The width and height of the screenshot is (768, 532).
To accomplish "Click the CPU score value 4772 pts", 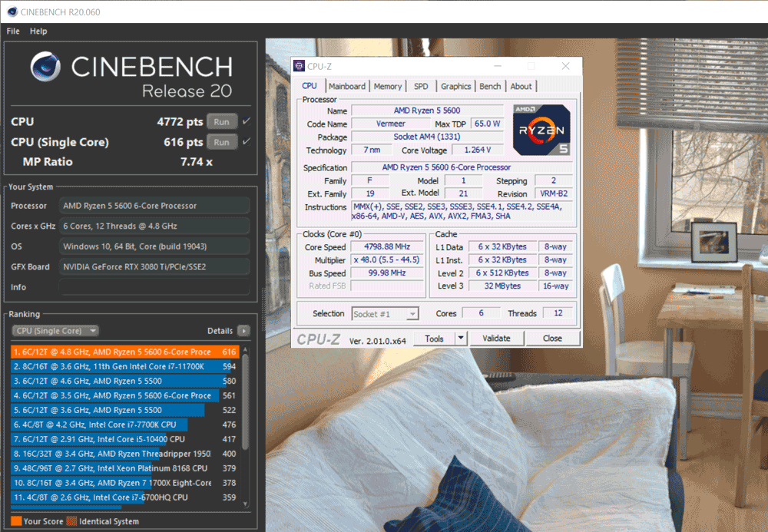I will pos(180,122).
